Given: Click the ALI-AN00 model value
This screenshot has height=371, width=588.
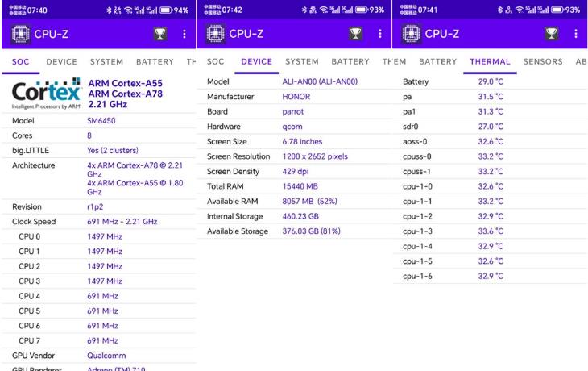Looking at the screenshot, I should tap(320, 81).
